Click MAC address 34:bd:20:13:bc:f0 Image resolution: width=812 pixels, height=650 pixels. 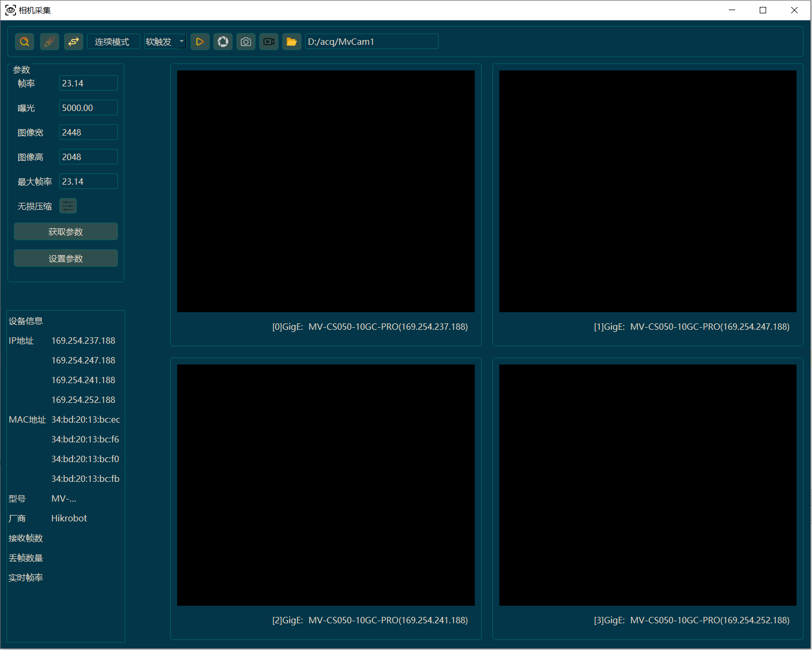click(x=85, y=459)
